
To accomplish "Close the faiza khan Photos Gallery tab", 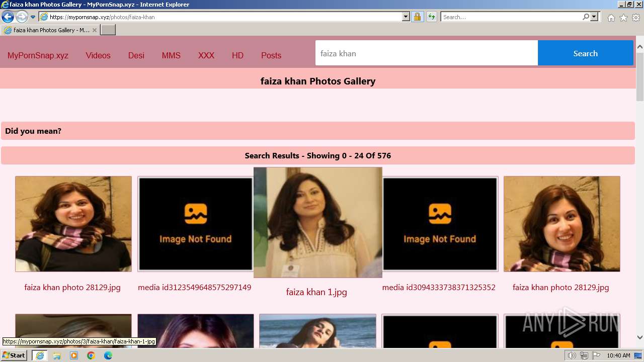I will pyautogui.click(x=94, y=30).
